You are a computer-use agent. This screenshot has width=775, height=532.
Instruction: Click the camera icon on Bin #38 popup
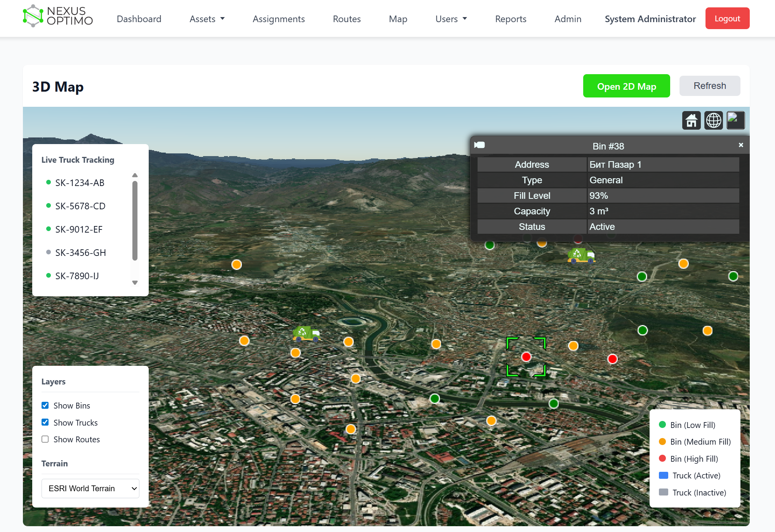(x=480, y=145)
